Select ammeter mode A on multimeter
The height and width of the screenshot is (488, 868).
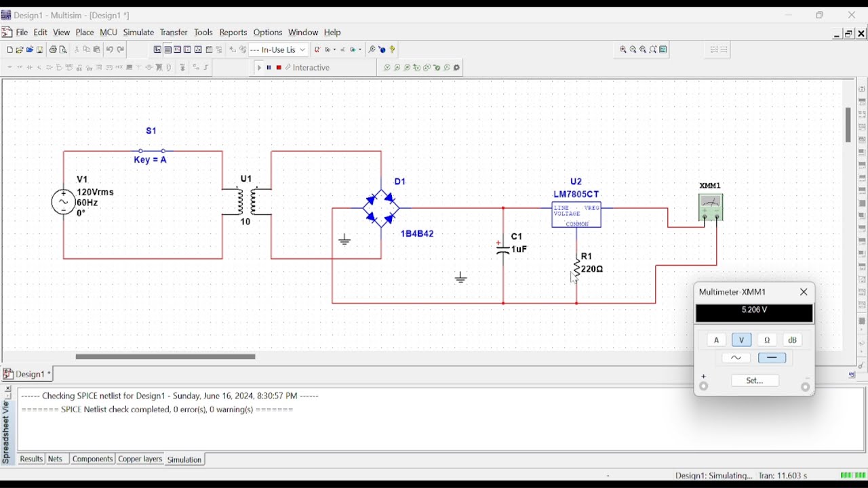click(x=717, y=340)
